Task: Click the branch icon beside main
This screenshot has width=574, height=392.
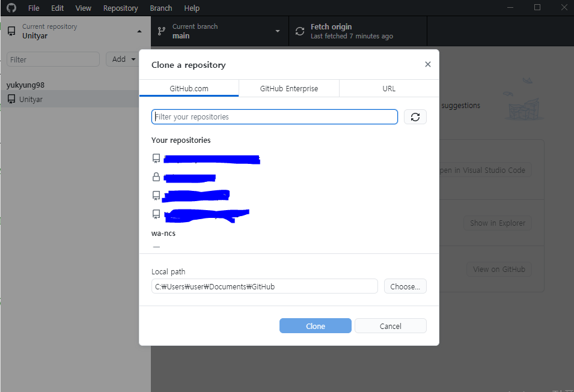Action: coord(162,31)
